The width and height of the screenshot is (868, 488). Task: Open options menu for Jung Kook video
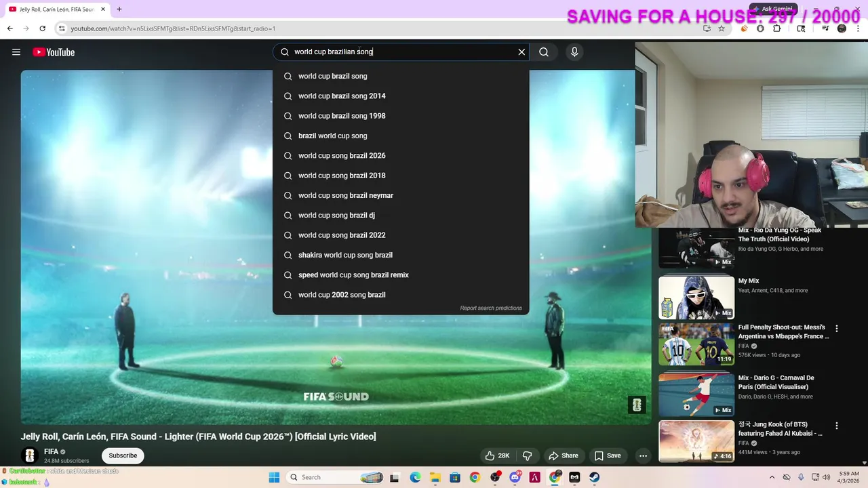(x=837, y=426)
